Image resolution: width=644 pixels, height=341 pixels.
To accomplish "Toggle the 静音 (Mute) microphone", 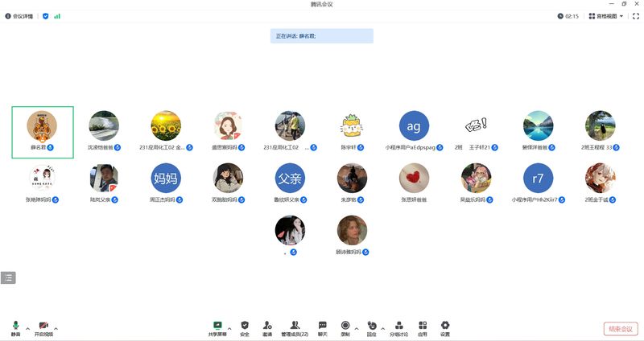I will tap(15, 327).
